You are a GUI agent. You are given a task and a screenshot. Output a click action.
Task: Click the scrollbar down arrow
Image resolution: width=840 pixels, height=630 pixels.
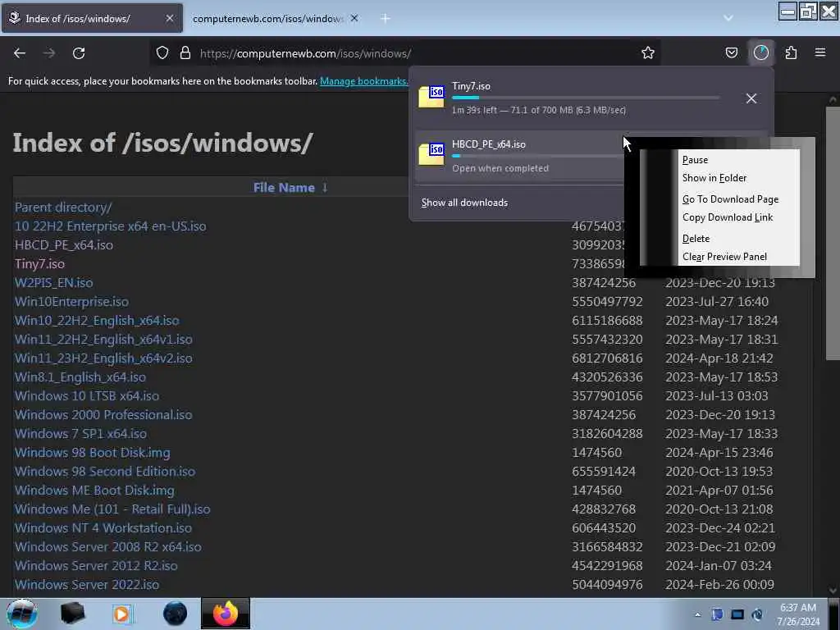tap(833, 591)
